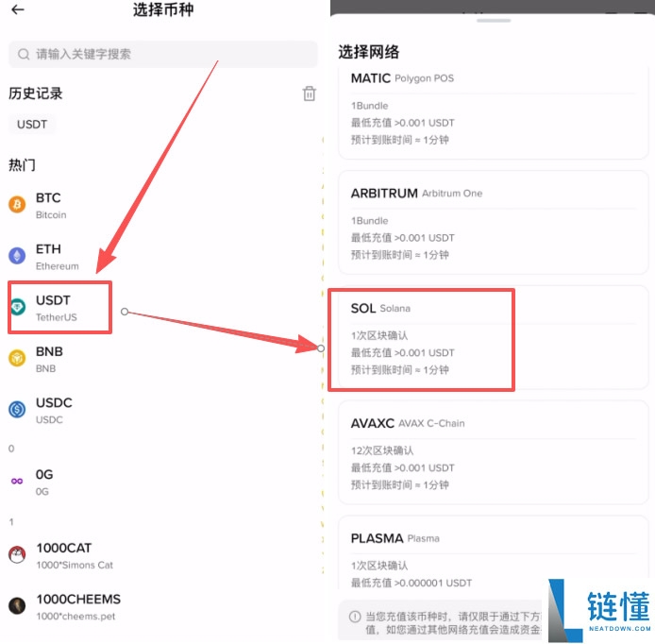Choose the USDC coin row
Screen dimensions: 655x644
pyautogui.click(x=163, y=411)
